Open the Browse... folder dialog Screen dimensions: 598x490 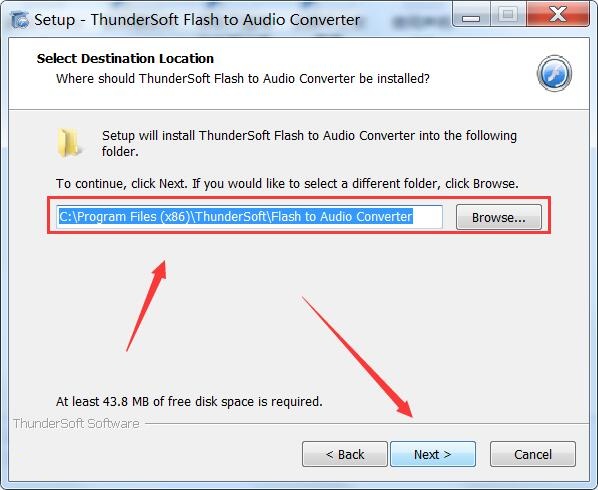coord(498,217)
